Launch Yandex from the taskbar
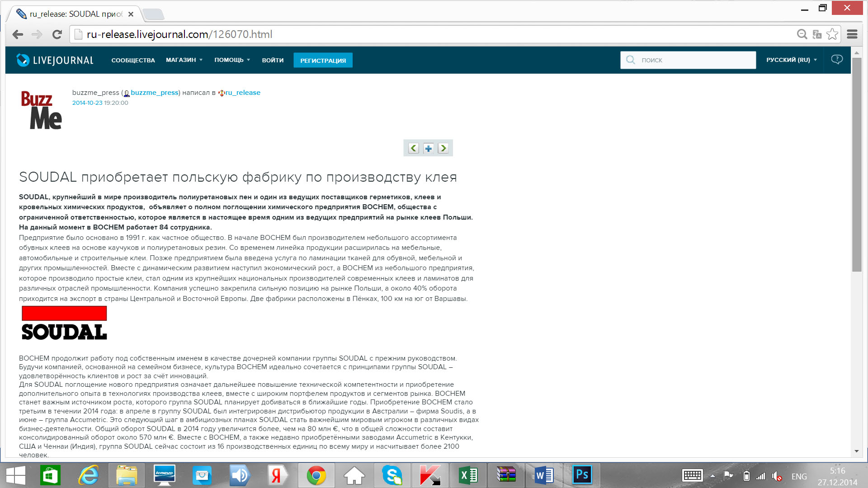This screenshot has height=488, width=868. point(278,475)
